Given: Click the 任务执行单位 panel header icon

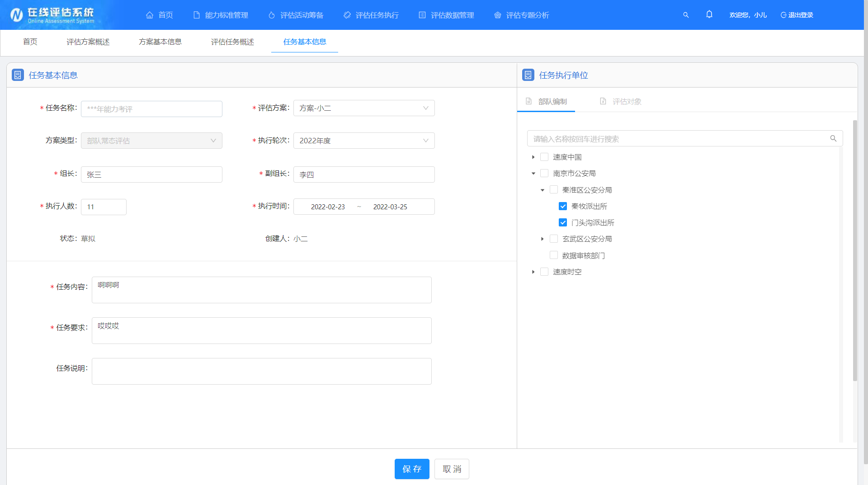Looking at the screenshot, I should click(528, 75).
